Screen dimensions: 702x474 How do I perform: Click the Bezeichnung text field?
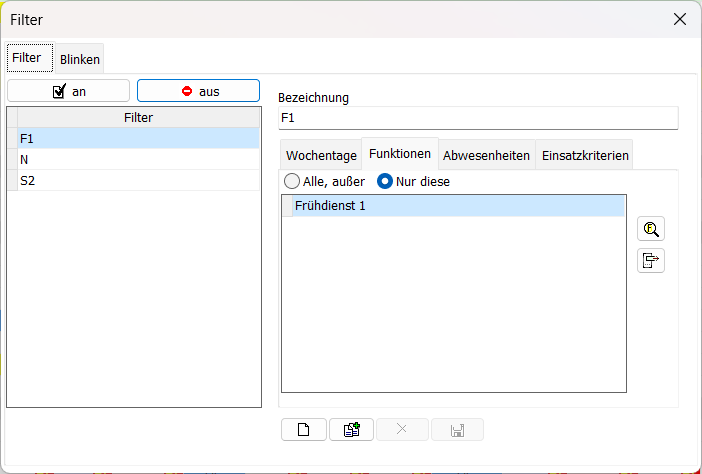pos(477,118)
